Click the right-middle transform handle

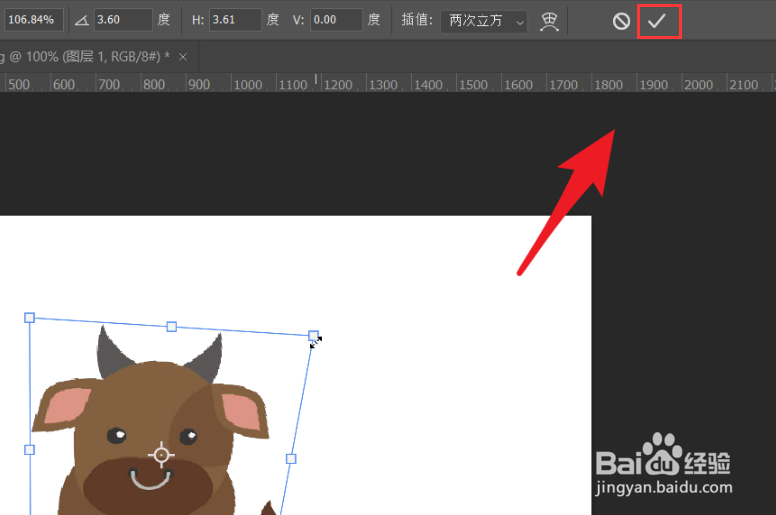coord(291,459)
